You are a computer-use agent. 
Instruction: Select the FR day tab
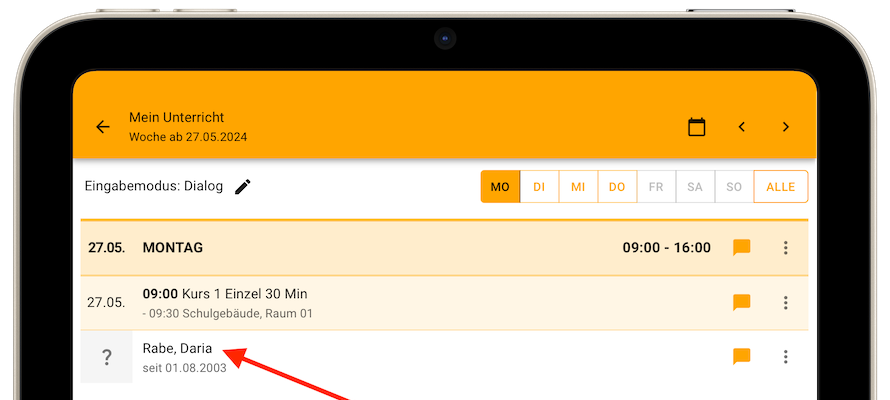(656, 187)
